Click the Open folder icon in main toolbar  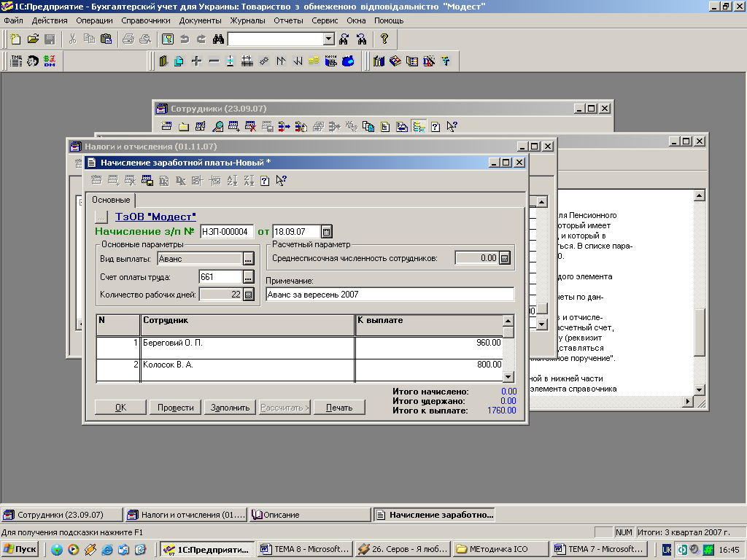(x=33, y=39)
